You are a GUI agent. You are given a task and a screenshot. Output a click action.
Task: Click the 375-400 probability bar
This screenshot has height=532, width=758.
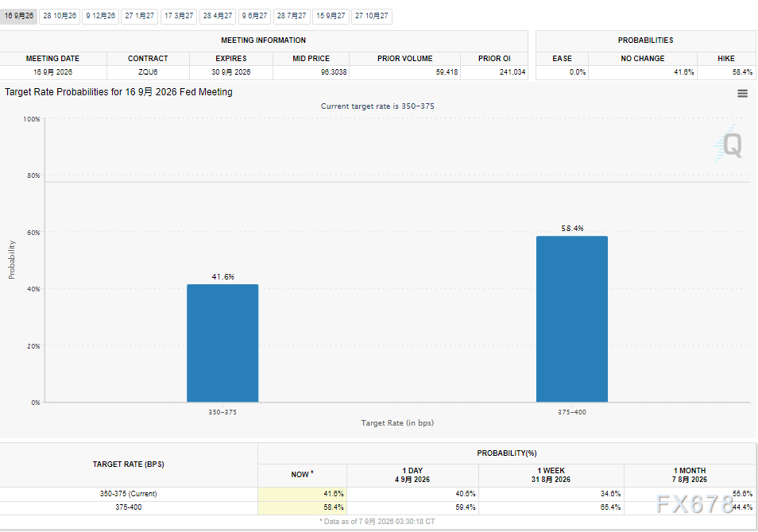(x=572, y=319)
